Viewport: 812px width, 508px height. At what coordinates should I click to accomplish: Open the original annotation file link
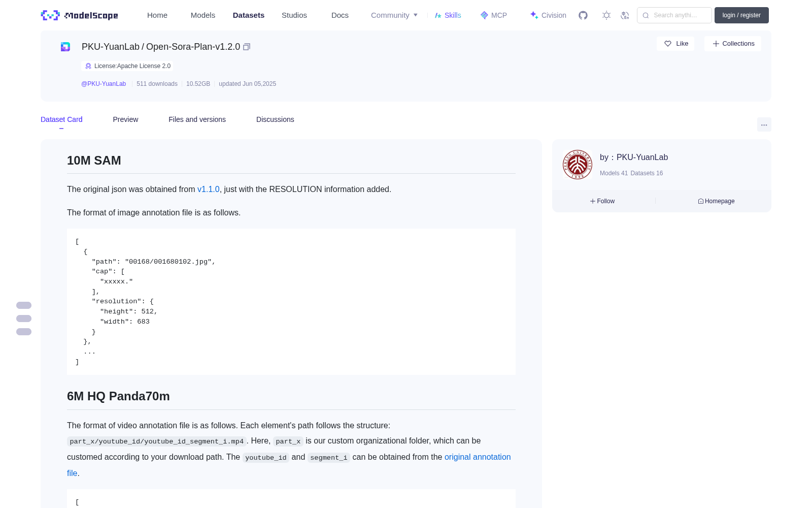pos(478,457)
